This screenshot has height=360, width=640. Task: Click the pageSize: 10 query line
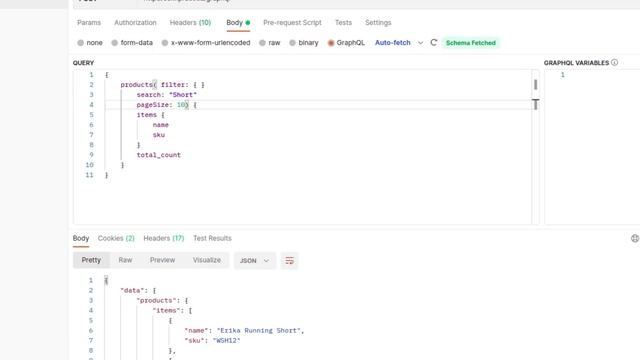coord(167,105)
